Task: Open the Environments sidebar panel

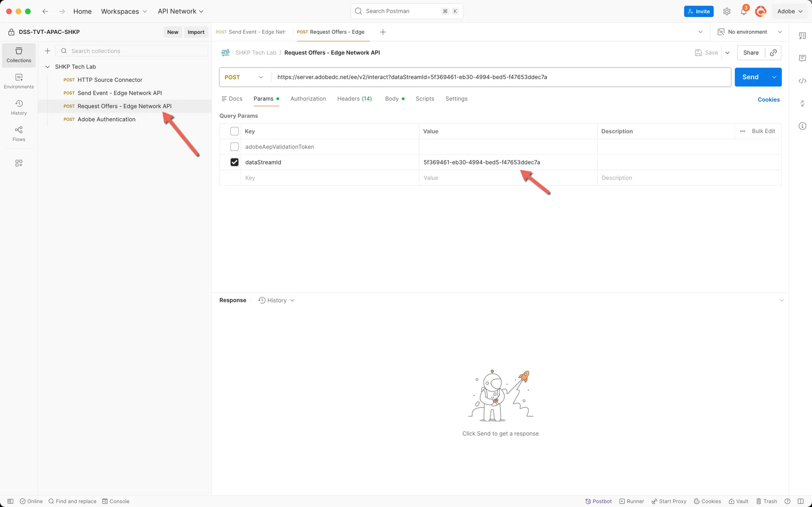Action: pos(19,81)
